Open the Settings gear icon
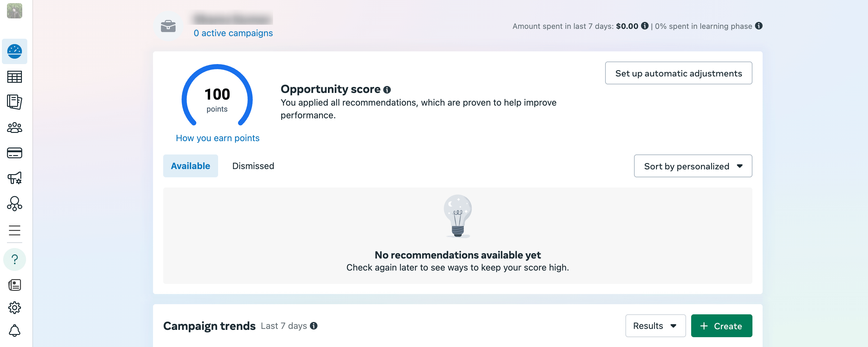 (14, 307)
